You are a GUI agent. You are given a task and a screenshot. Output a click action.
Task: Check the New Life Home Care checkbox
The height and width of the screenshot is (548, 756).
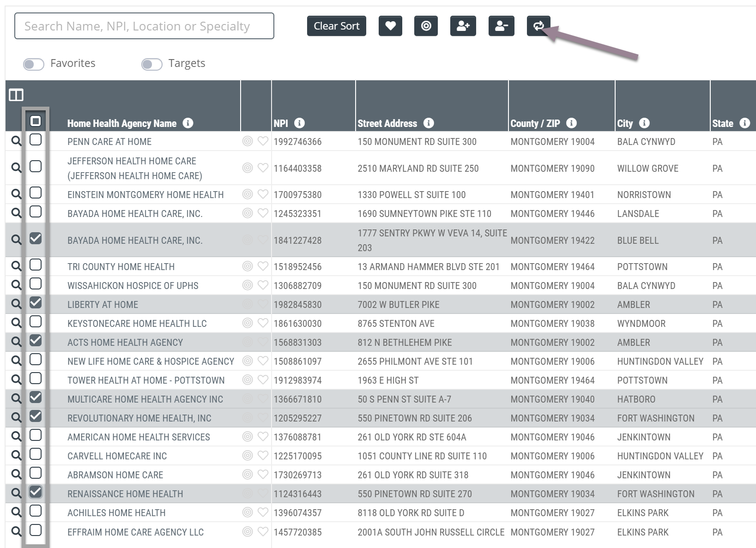tap(36, 359)
